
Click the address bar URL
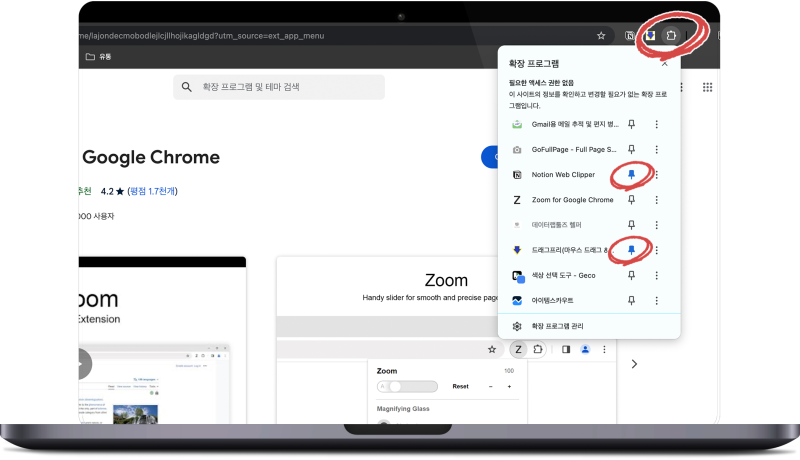pos(202,36)
